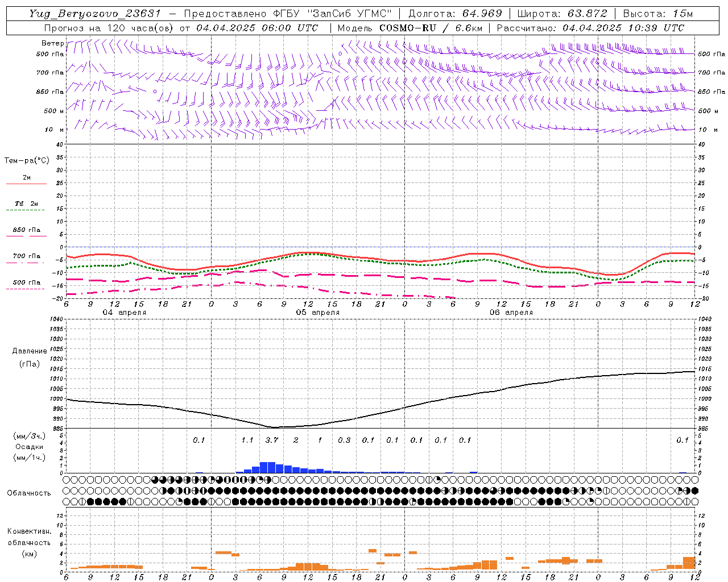Image resolution: width=728 pixels, height=582 pixels.
Task: Click the (мм/3ч.) precipitation unit label
Action: coord(29,436)
